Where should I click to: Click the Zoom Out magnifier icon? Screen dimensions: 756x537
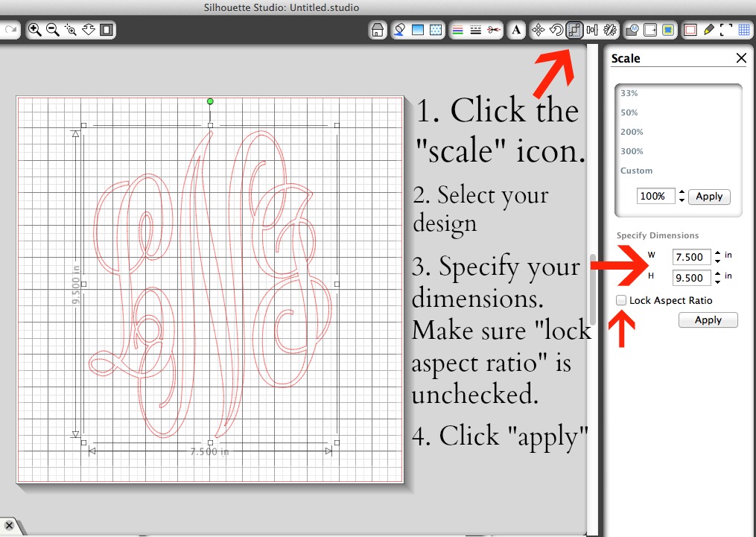53,30
